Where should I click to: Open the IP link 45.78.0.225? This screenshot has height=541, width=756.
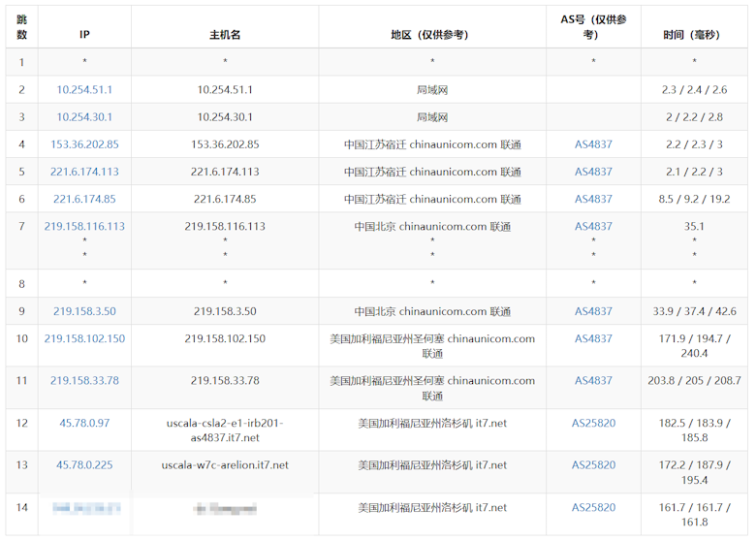84,464
